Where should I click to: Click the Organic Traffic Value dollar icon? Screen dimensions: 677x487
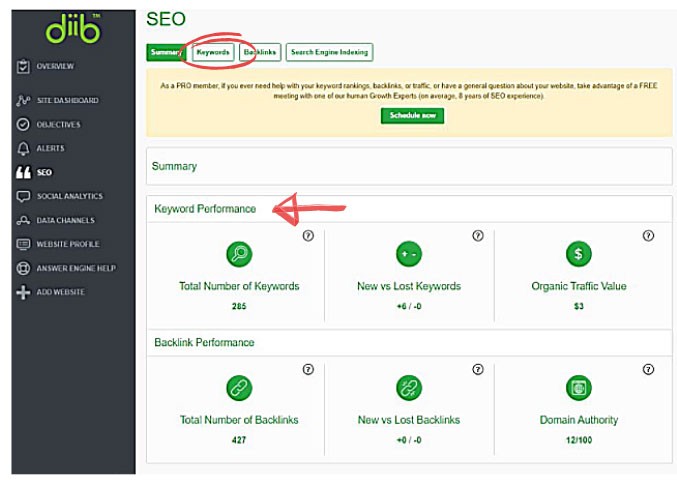point(578,254)
